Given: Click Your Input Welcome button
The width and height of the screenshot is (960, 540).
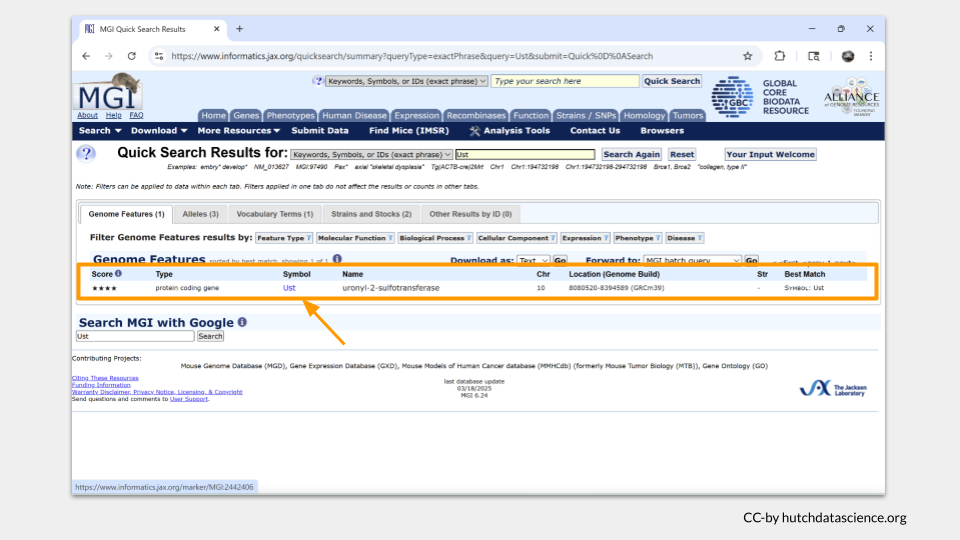Looking at the screenshot, I should tap(770, 154).
